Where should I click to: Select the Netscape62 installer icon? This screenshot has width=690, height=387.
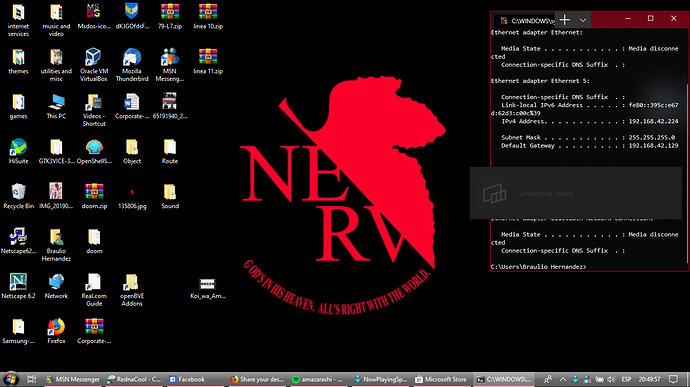[18, 241]
